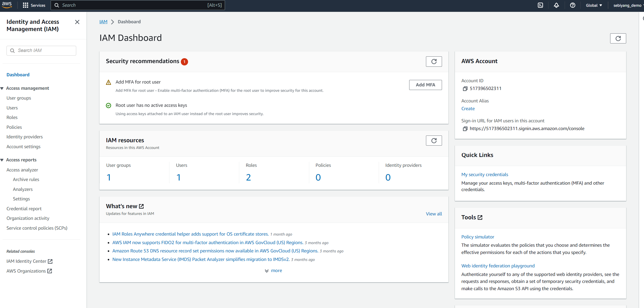Screen dimensions: 644x308
Task: Open Web identity federation playground link
Action: (498, 266)
